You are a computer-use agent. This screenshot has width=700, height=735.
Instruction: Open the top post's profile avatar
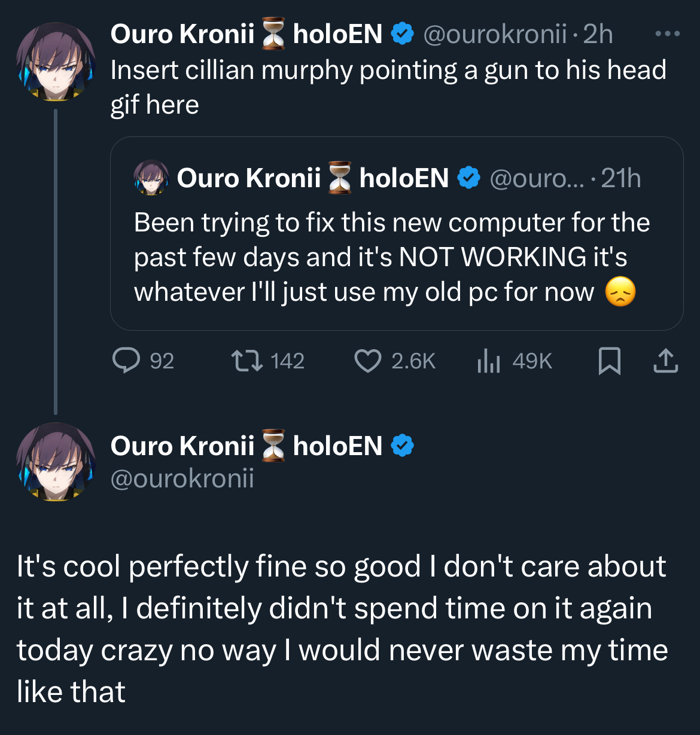(56, 62)
